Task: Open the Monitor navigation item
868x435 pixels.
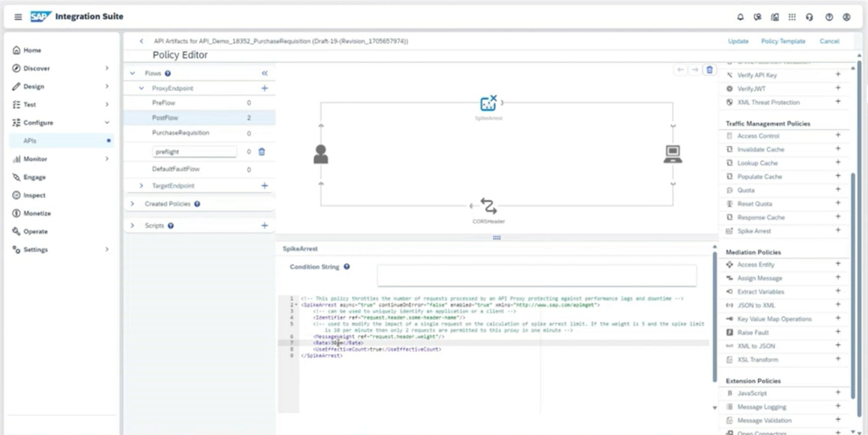Action: [35, 159]
